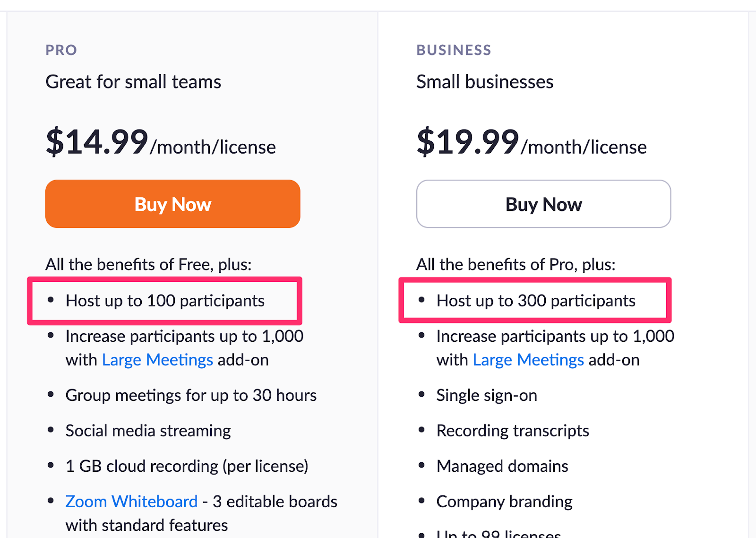
Task: Click the '1 GB cloud recording' bullet
Action: coord(187,467)
